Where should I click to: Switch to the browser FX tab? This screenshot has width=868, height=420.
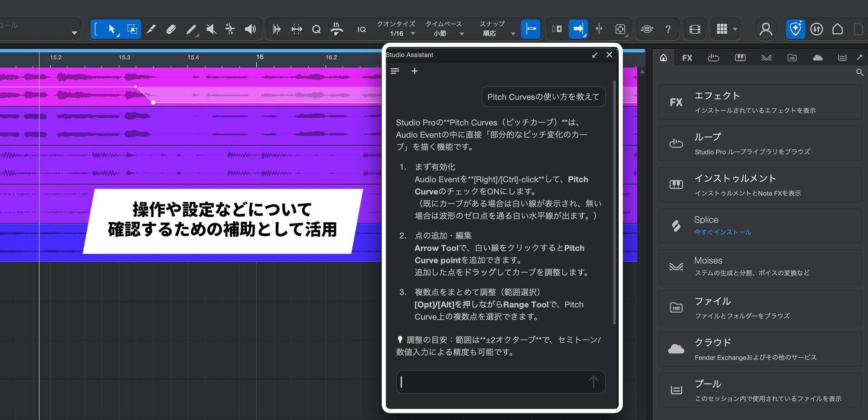tap(687, 58)
